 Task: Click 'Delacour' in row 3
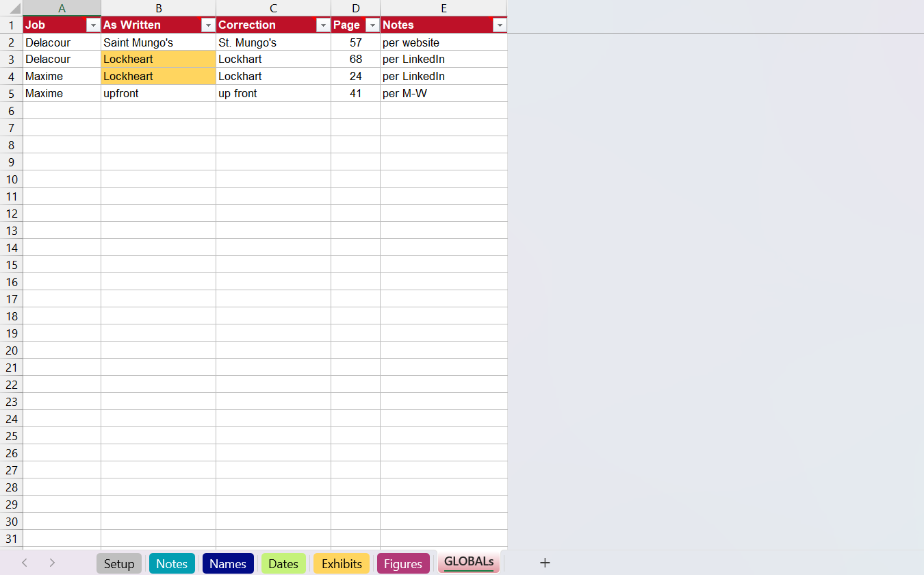(x=62, y=60)
